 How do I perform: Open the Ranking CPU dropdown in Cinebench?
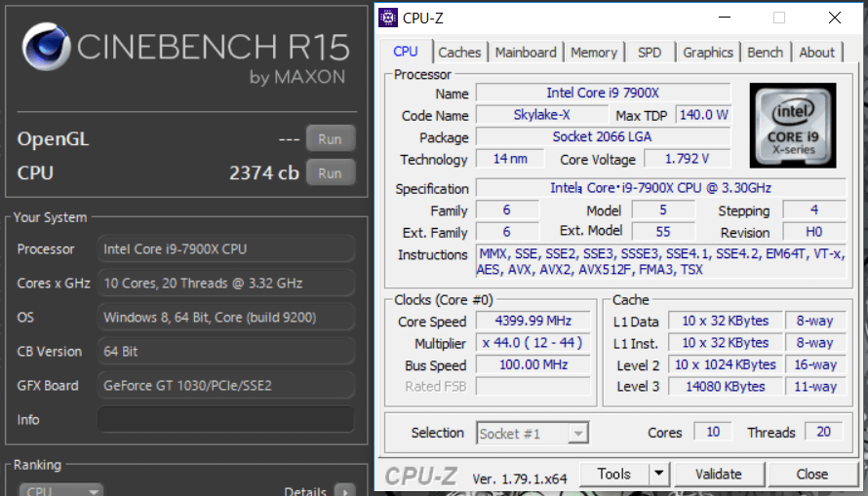[x=60, y=490]
